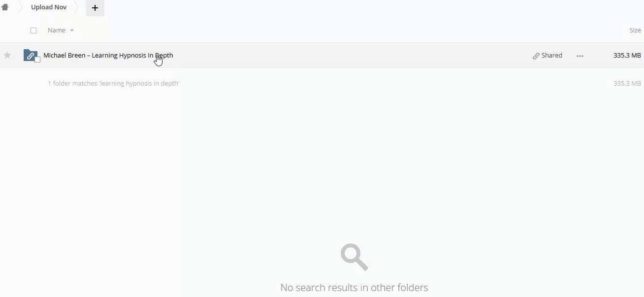Click the '1 folder matches' summary text
644x297 pixels.
(x=114, y=84)
